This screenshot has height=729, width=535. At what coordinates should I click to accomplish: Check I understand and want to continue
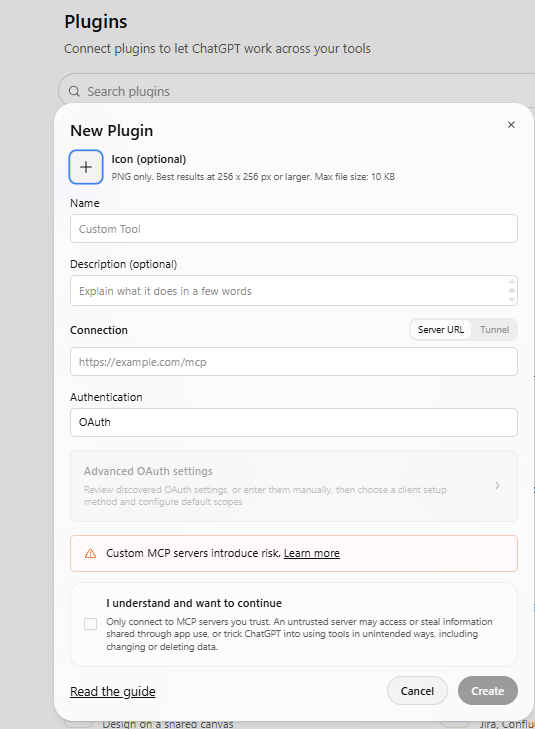tap(91, 624)
